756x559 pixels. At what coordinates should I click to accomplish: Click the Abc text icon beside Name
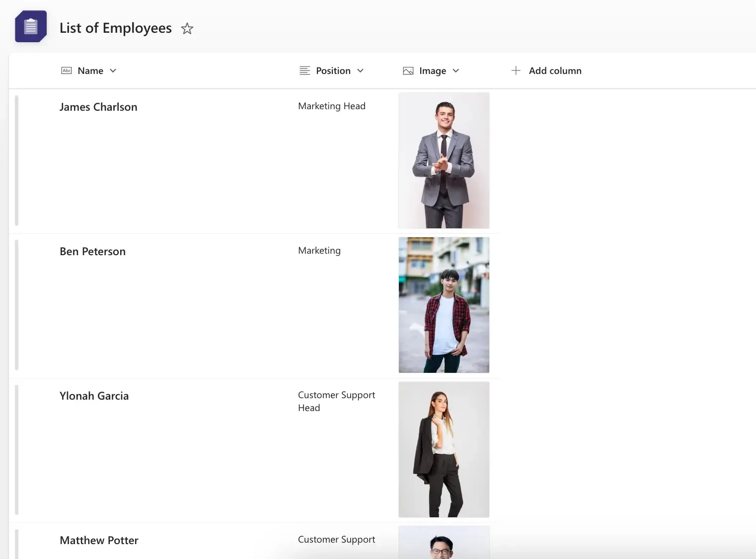(x=67, y=70)
